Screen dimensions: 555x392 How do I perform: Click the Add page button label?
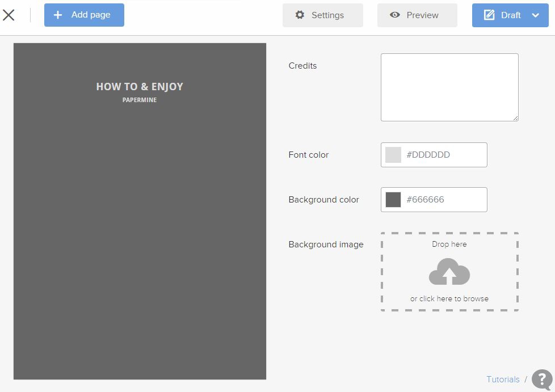91,15
